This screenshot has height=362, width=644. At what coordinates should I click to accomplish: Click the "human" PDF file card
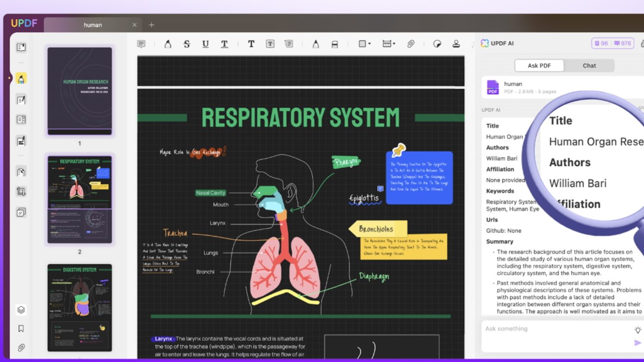(563, 87)
